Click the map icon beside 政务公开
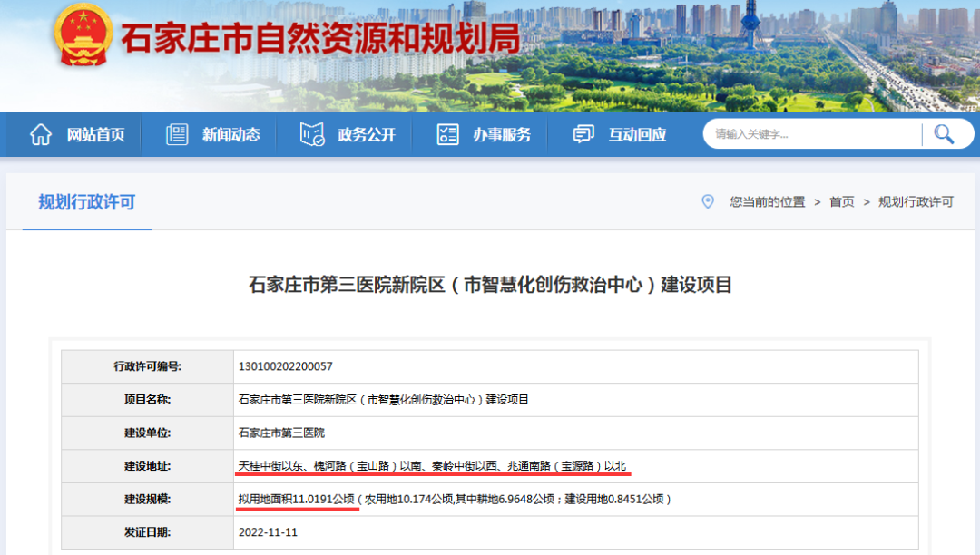Image resolution: width=980 pixels, height=555 pixels. pyautogui.click(x=311, y=133)
